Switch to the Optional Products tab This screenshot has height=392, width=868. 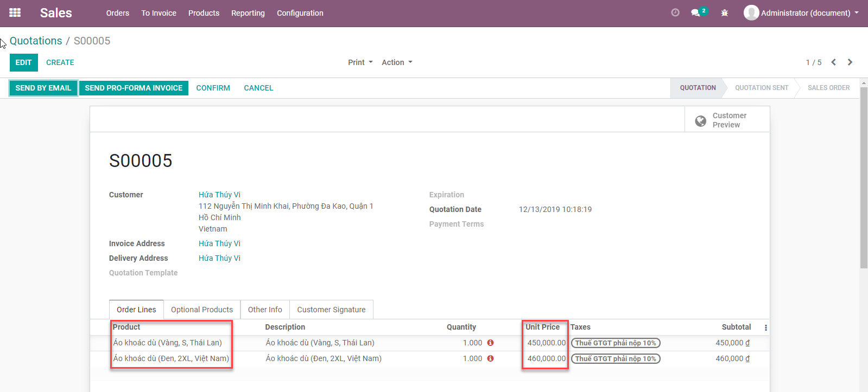pyautogui.click(x=202, y=310)
